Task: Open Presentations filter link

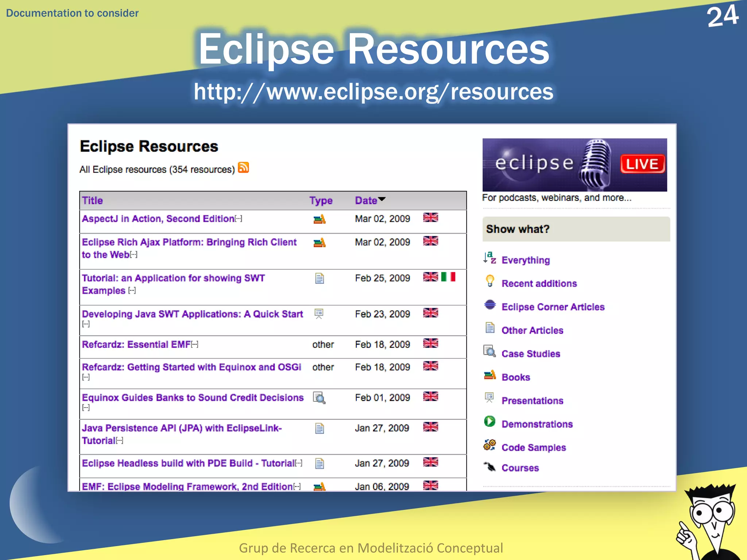Action: click(532, 401)
